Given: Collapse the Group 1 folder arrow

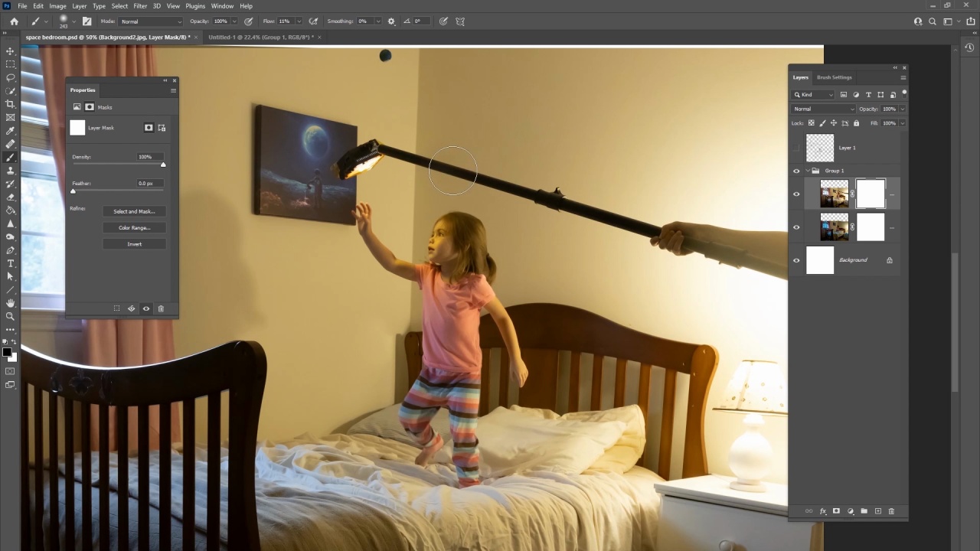Looking at the screenshot, I should click(x=806, y=171).
